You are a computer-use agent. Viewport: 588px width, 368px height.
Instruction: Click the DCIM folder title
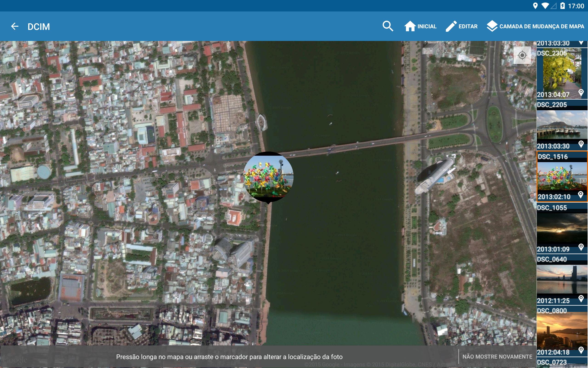(39, 26)
